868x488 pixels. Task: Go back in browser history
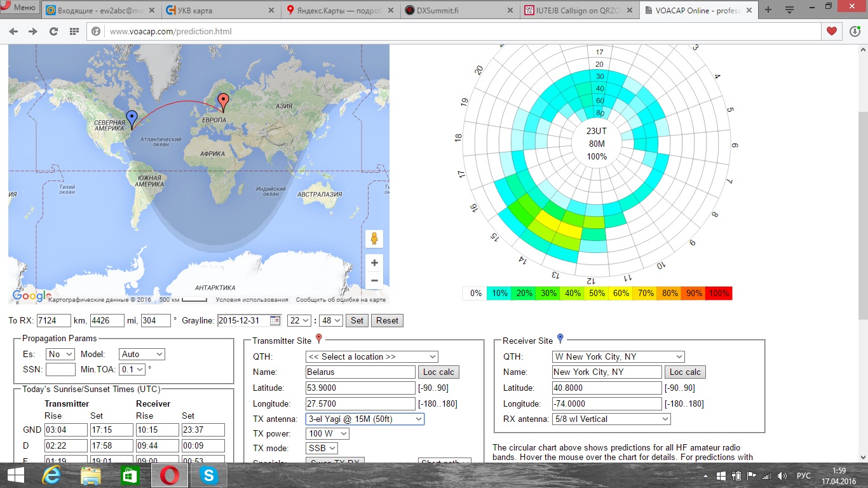14,31
